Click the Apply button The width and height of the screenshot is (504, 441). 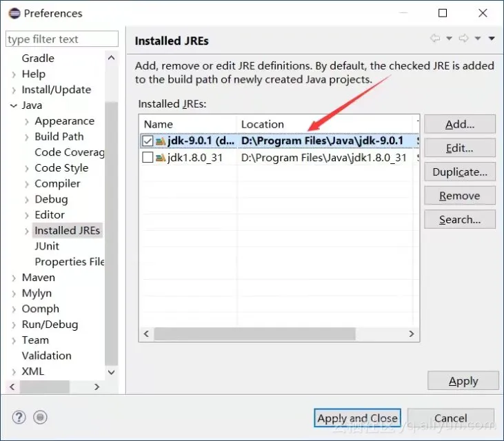pyautogui.click(x=463, y=381)
